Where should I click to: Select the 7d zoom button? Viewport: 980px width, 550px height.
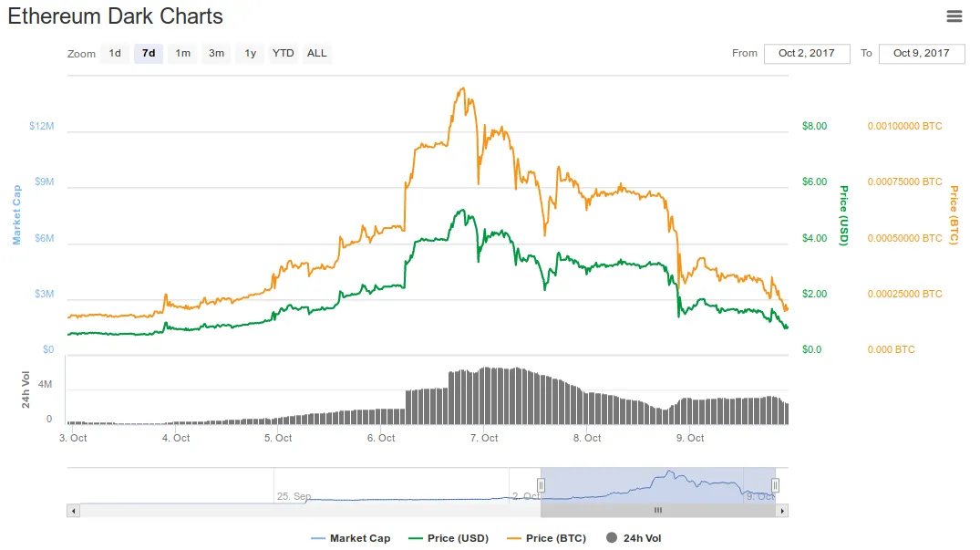(x=149, y=53)
